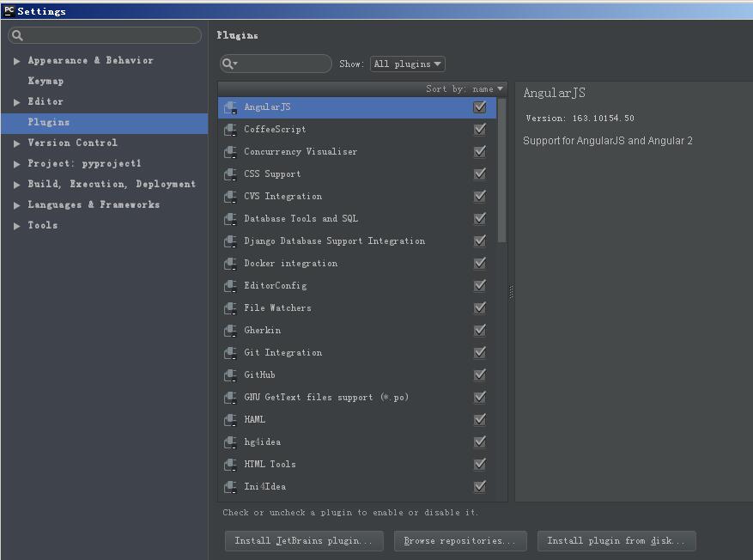The image size is (753, 560).
Task: Click the Git Integration plugin icon
Action: pyautogui.click(x=230, y=353)
